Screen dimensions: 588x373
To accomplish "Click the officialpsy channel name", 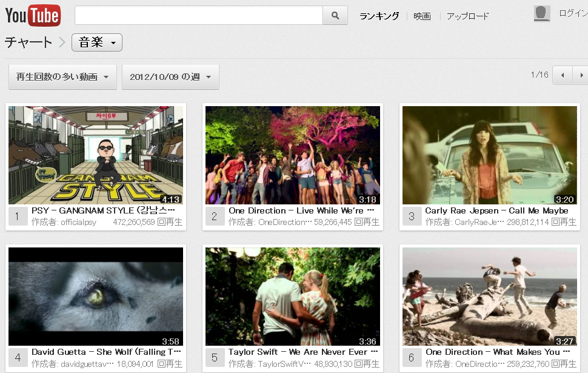I will pos(78,222).
